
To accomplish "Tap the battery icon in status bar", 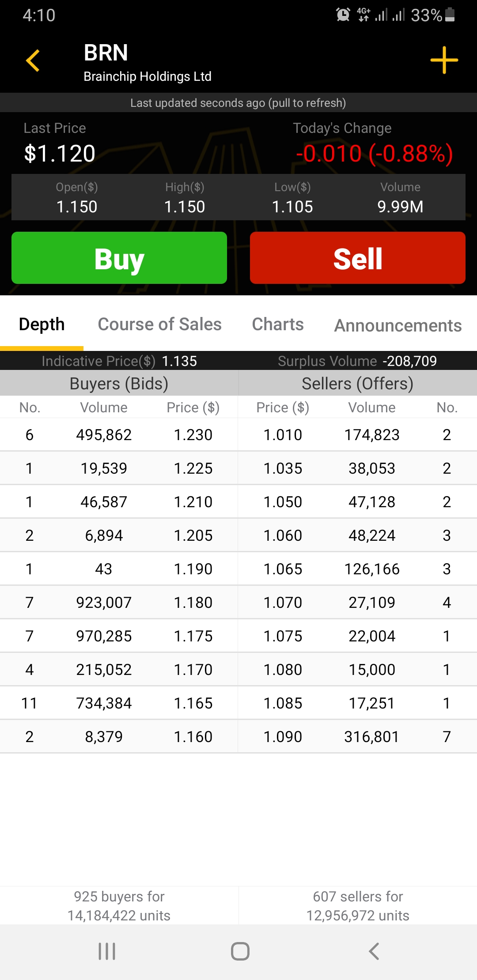I will [450, 15].
